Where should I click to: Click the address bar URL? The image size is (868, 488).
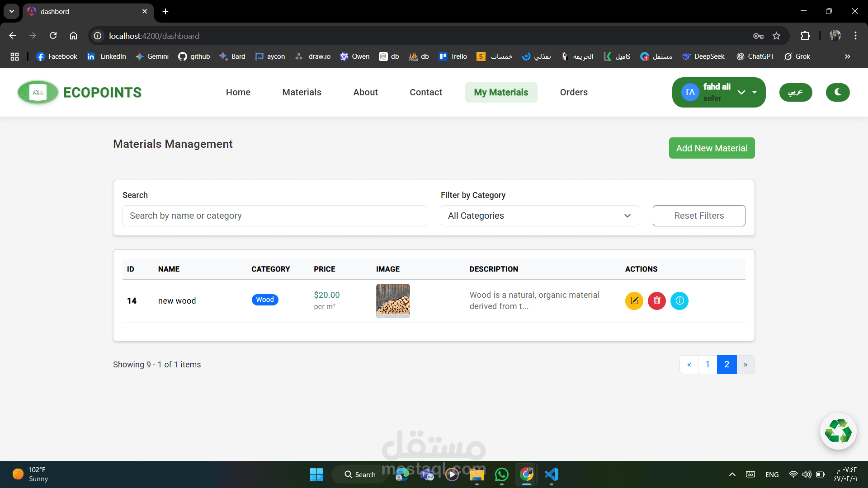(x=154, y=36)
